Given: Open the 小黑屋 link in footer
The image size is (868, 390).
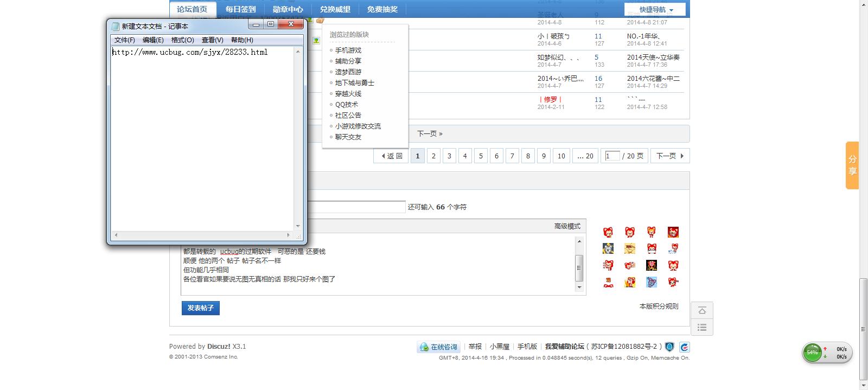Looking at the screenshot, I should point(500,347).
